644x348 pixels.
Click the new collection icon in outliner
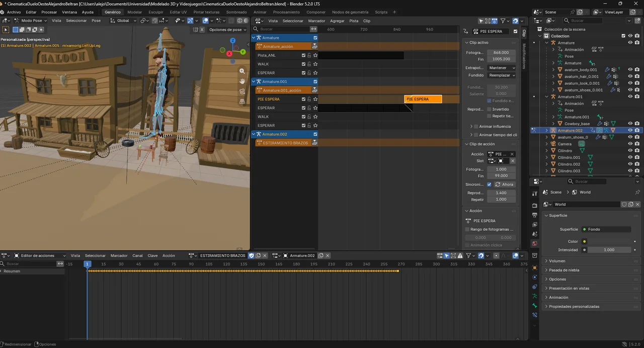(638, 21)
